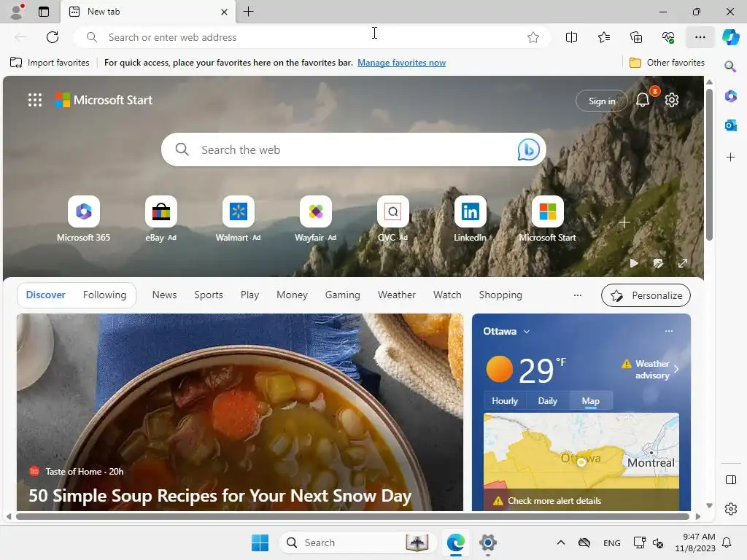Open the Watch tab

pos(447,295)
